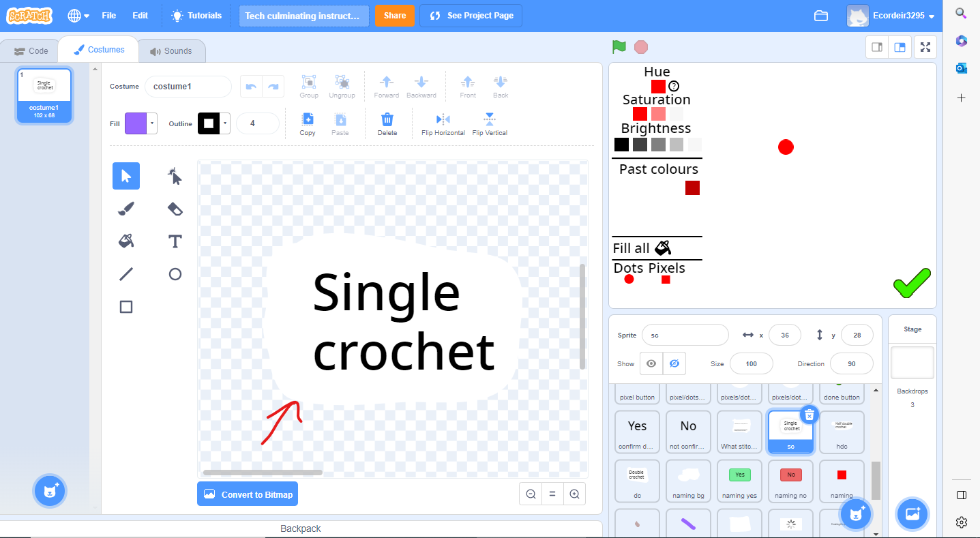Viewport: 980px width, 538px height.
Task: Switch to the Sounds tab
Action: (x=172, y=50)
